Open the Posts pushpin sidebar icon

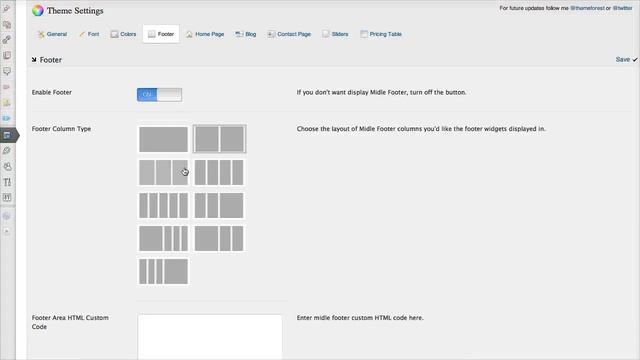pos(7,9)
